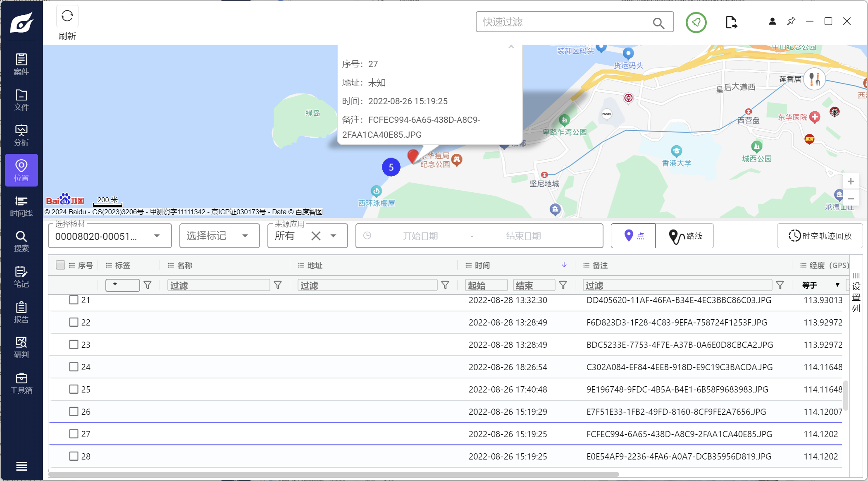Switch to 路线 (route) view

tap(685, 236)
